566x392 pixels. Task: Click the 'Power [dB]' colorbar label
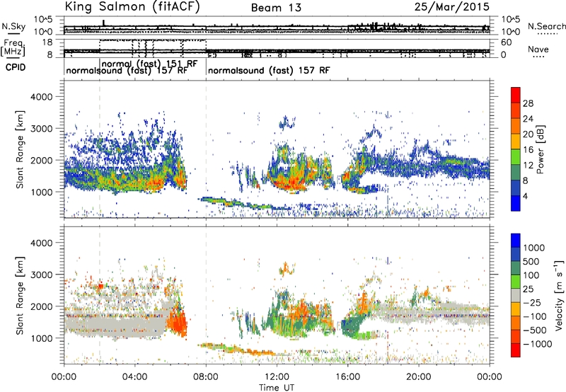540,149
